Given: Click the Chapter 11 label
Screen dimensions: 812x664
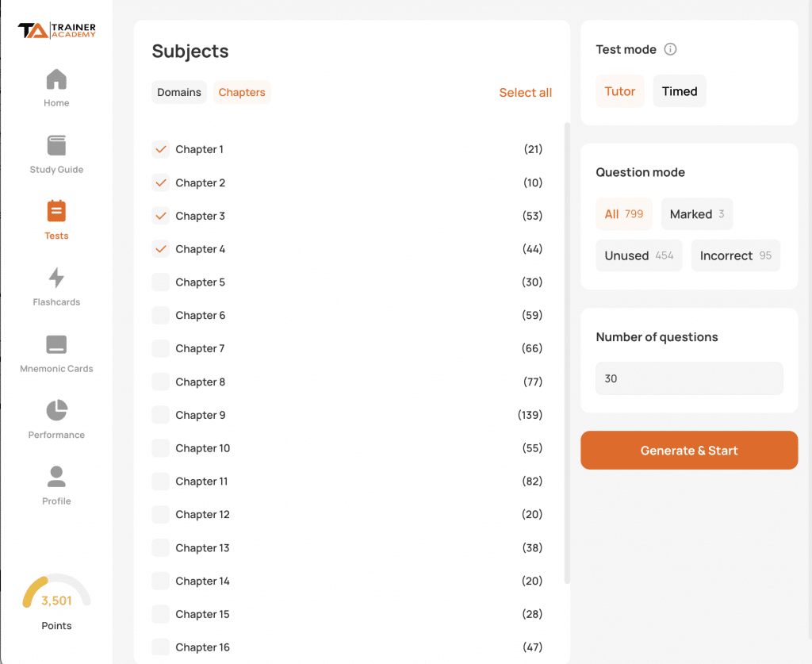Looking at the screenshot, I should click(x=201, y=482).
